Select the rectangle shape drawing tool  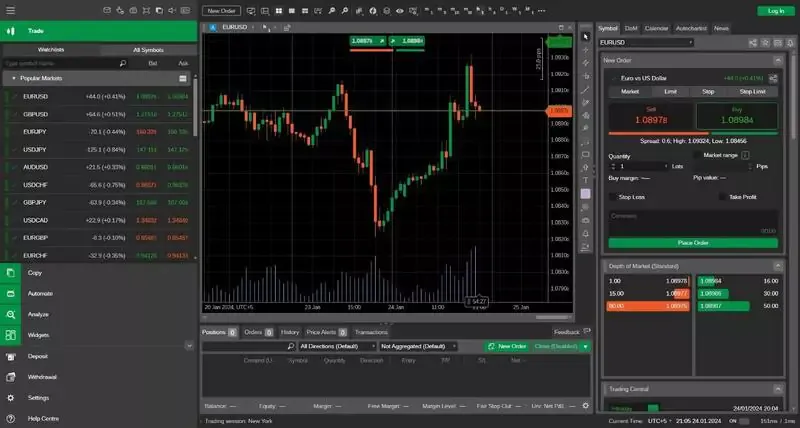(586, 155)
